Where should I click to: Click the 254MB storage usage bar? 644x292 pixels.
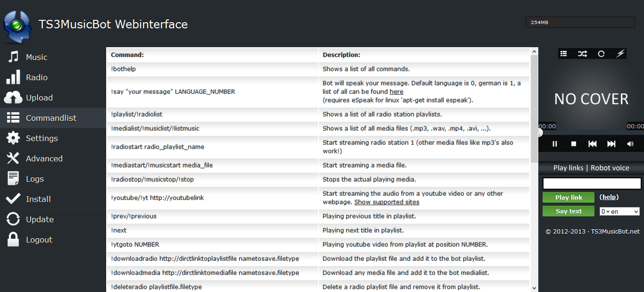coord(580,22)
